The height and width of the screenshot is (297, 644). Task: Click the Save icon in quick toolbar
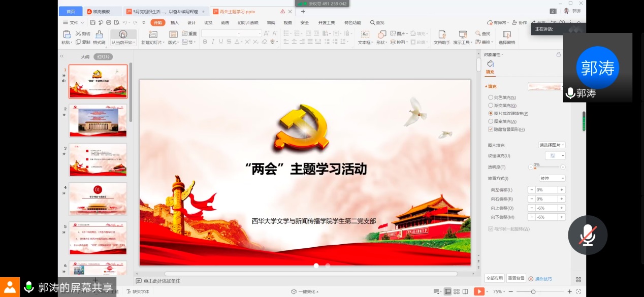[x=92, y=22]
